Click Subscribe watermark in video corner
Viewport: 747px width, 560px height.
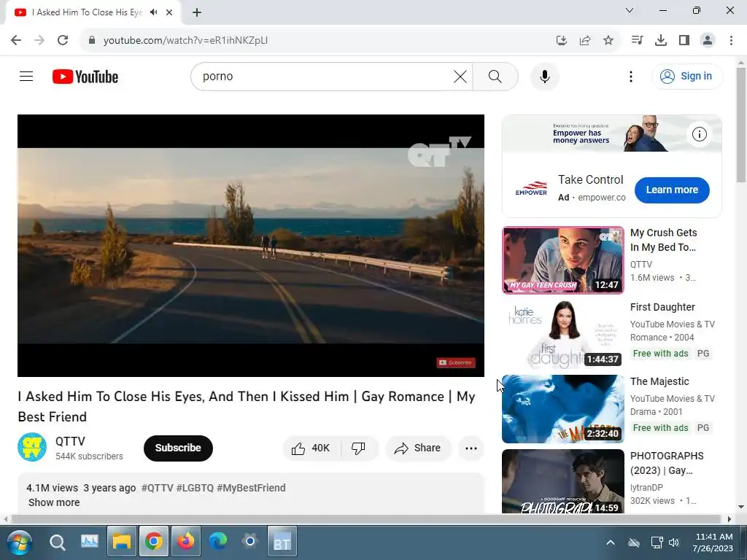coord(456,363)
